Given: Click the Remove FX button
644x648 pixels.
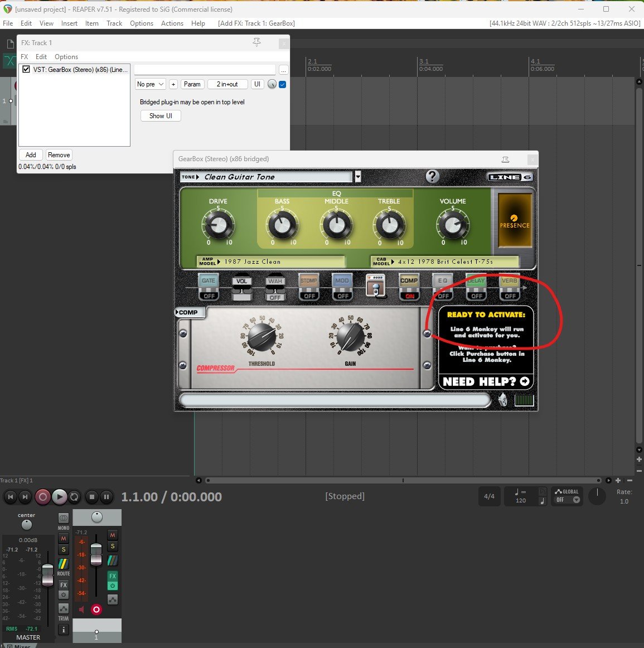Looking at the screenshot, I should [x=59, y=155].
